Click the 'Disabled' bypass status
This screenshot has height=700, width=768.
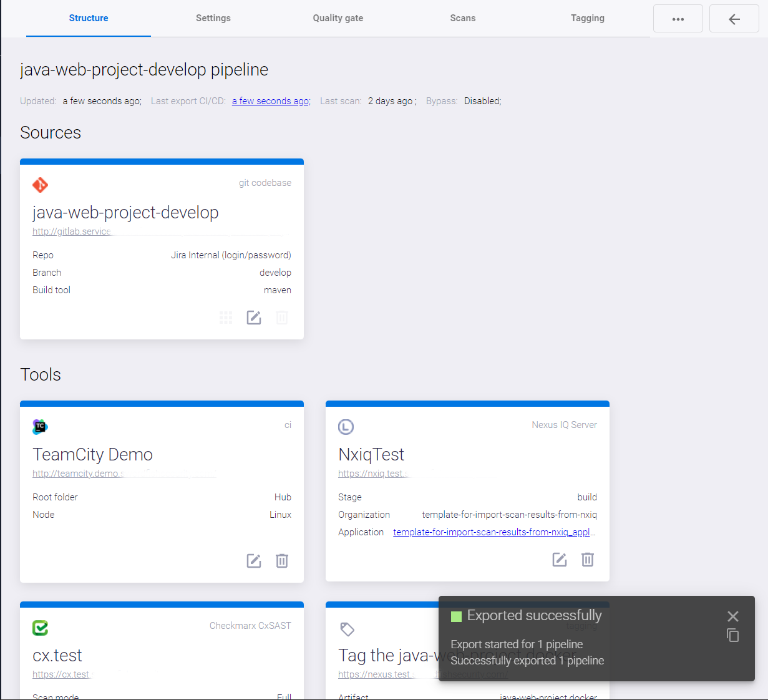point(482,101)
